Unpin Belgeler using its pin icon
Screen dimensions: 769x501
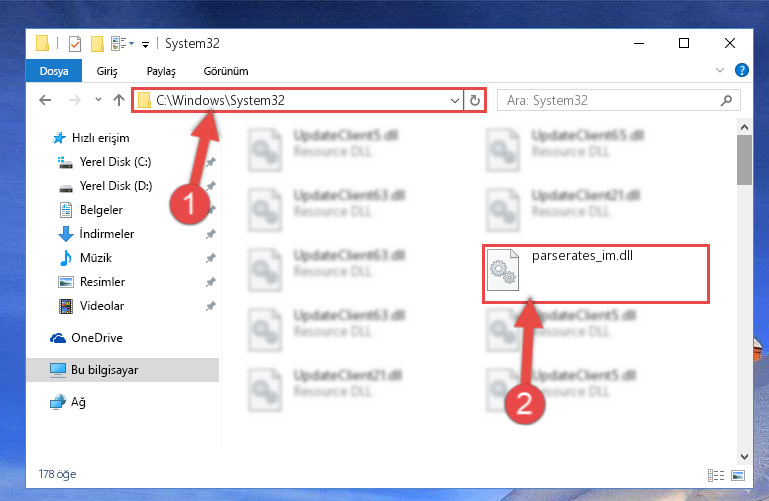coord(211,210)
